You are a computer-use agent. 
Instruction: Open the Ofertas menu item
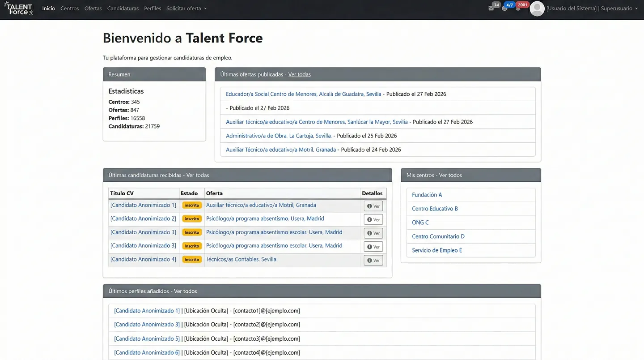tap(93, 9)
